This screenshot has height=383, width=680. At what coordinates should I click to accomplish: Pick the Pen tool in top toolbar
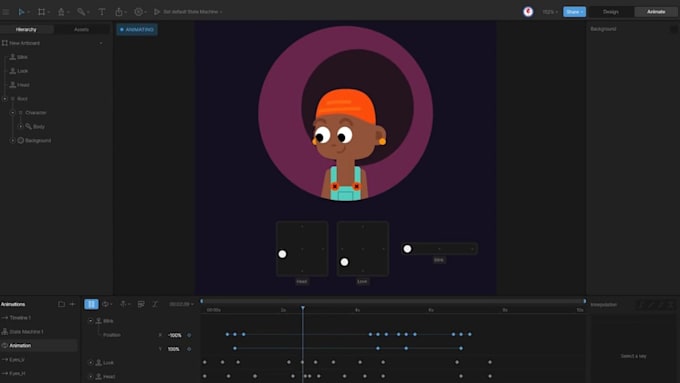(x=61, y=12)
